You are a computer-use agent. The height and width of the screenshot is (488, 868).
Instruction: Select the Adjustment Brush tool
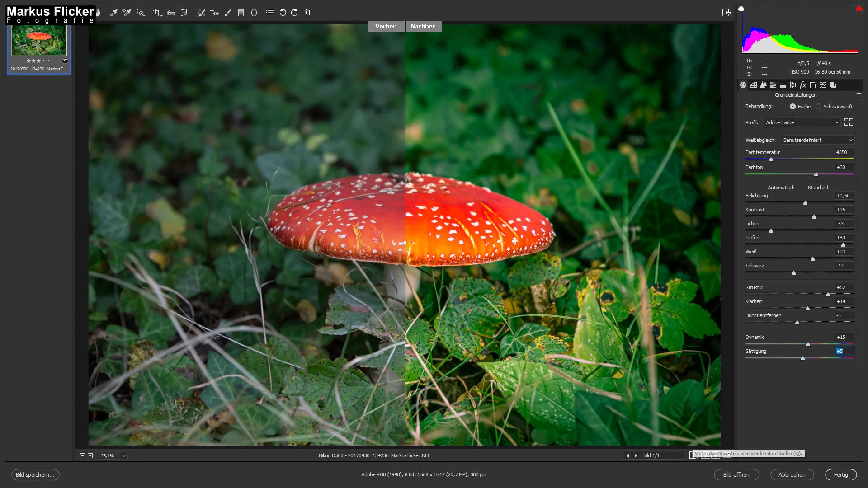(228, 13)
